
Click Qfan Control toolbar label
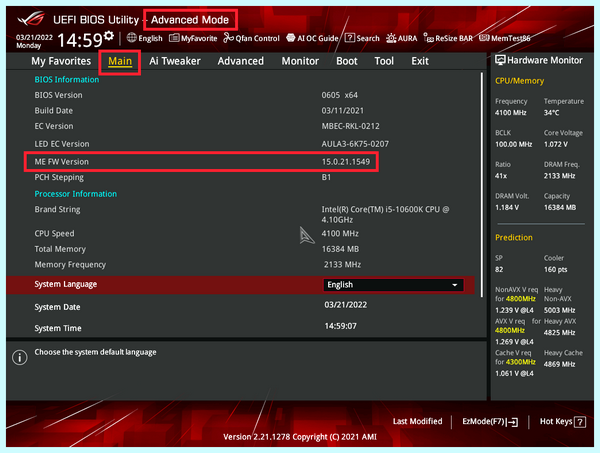pyautogui.click(x=257, y=38)
